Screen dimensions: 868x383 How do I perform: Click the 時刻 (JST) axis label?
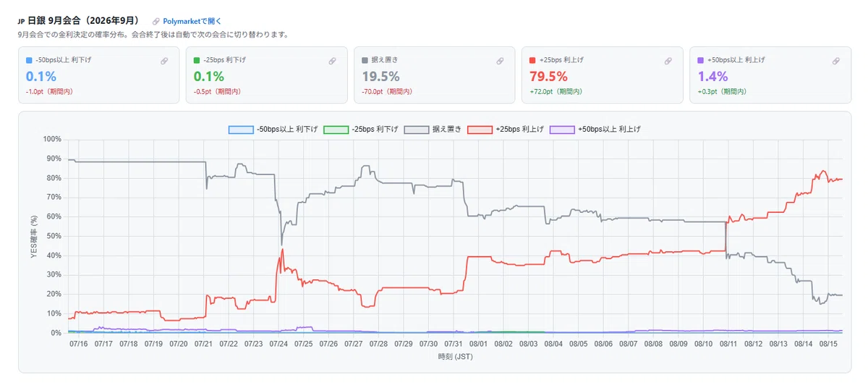click(455, 356)
